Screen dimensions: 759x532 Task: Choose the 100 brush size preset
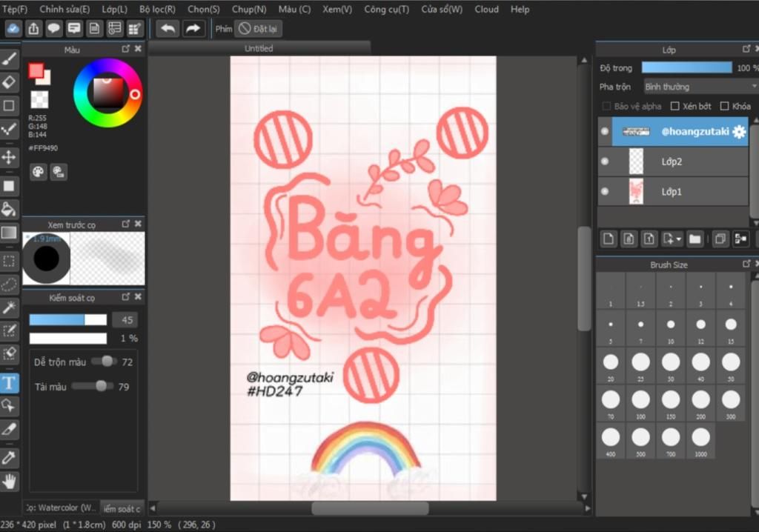click(641, 403)
